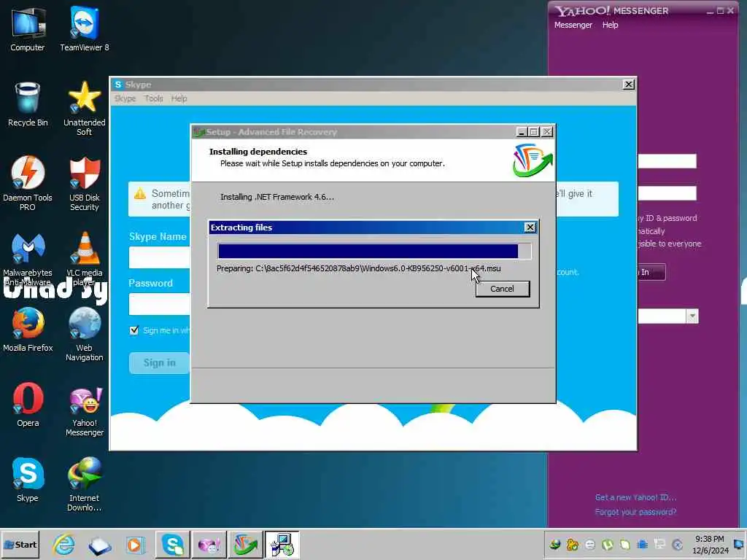Open VLC media player desktop icon
This screenshot has width=747, height=560.
(x=85, y=259)
